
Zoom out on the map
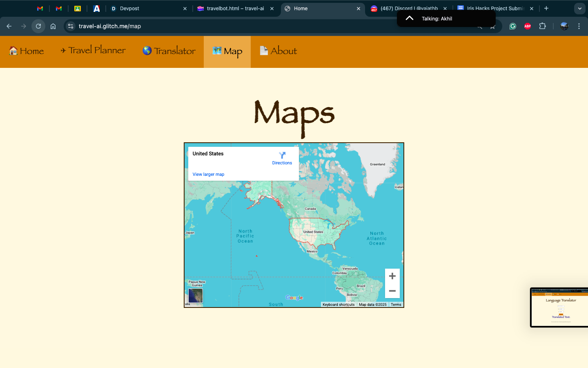392,291
